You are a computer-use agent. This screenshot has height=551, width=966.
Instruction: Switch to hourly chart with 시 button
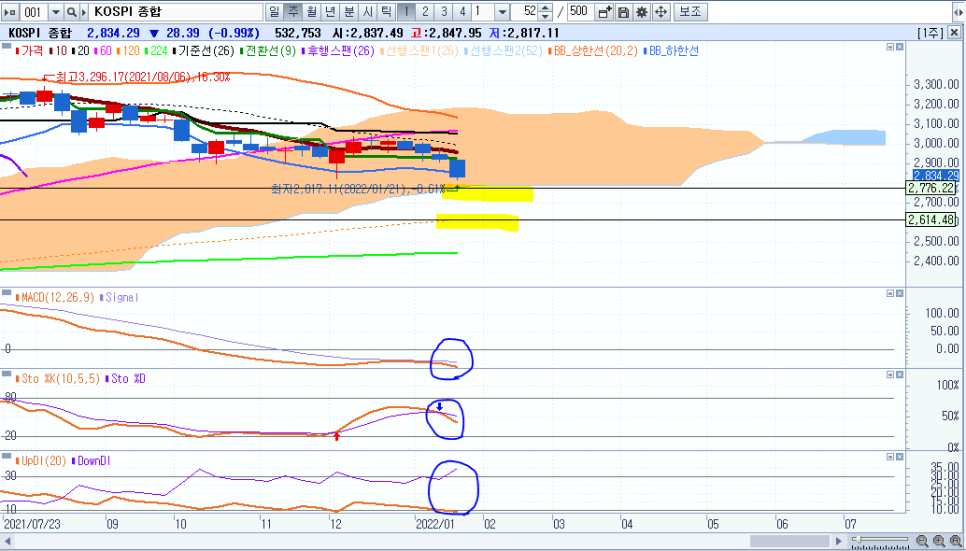[x=368, y=12]
